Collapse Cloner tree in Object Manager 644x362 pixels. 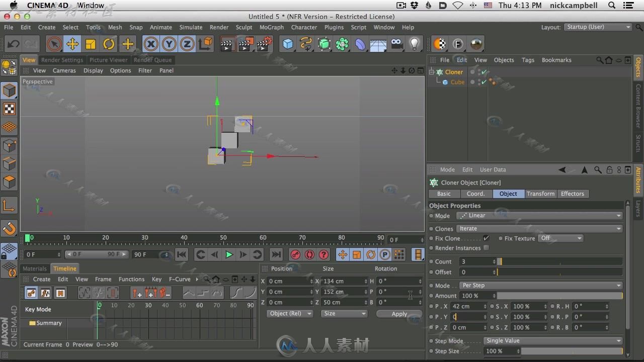(431, 72)
